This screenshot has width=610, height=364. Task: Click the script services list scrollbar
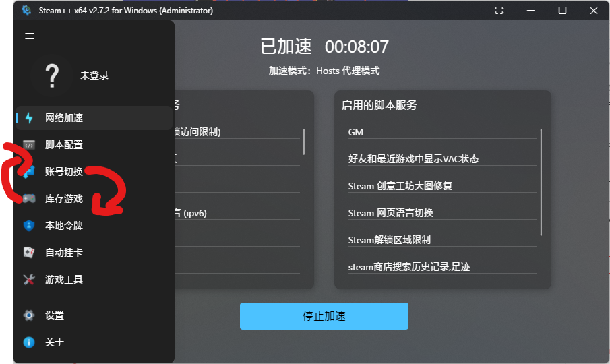coord(541,182)
